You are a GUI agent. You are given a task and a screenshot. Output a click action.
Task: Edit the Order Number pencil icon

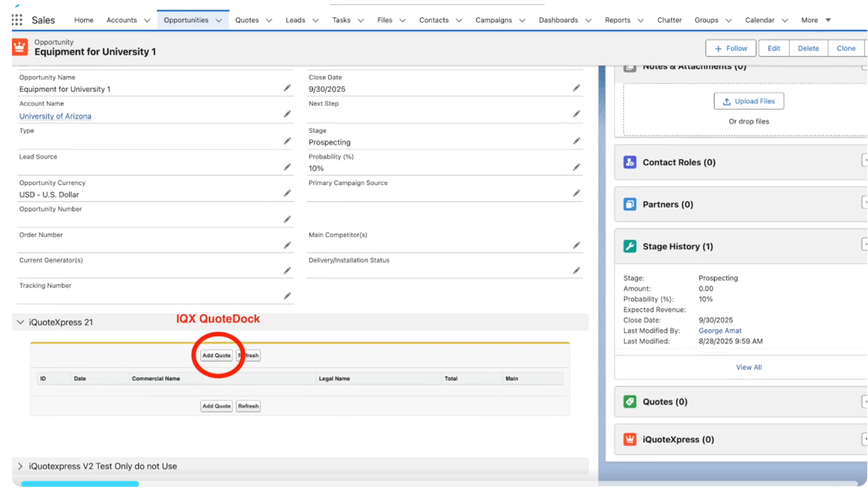287,245
